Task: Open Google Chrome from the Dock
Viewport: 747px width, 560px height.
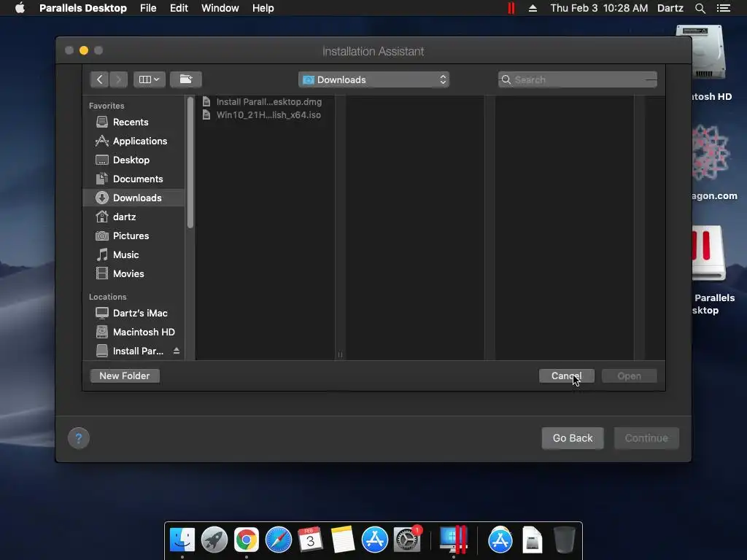Action: tap(247, 540)
